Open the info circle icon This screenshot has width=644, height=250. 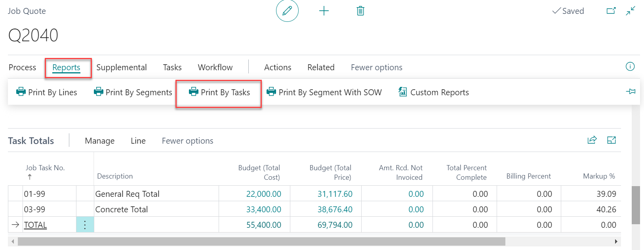630,67
